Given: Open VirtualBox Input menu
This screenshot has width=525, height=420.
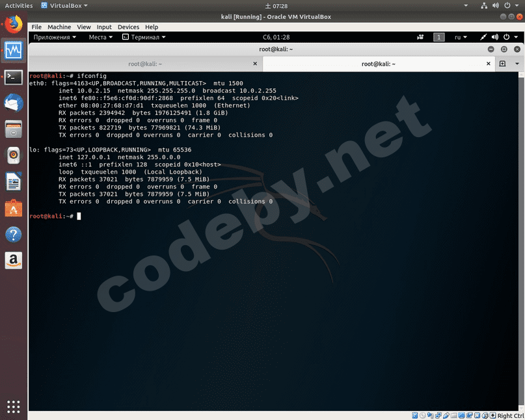Looking at the screenshot, I should (104, 27).
